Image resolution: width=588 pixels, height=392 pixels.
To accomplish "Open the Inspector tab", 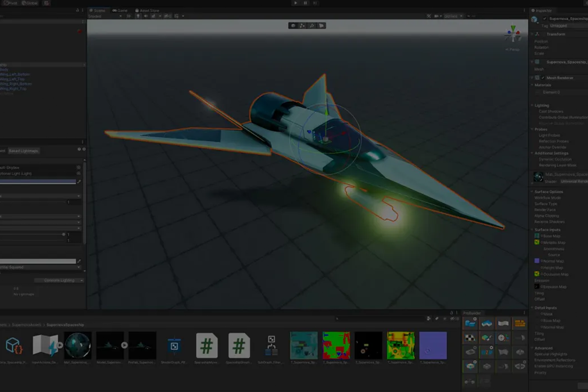I will pyautogui.click(x=542, y=11).
